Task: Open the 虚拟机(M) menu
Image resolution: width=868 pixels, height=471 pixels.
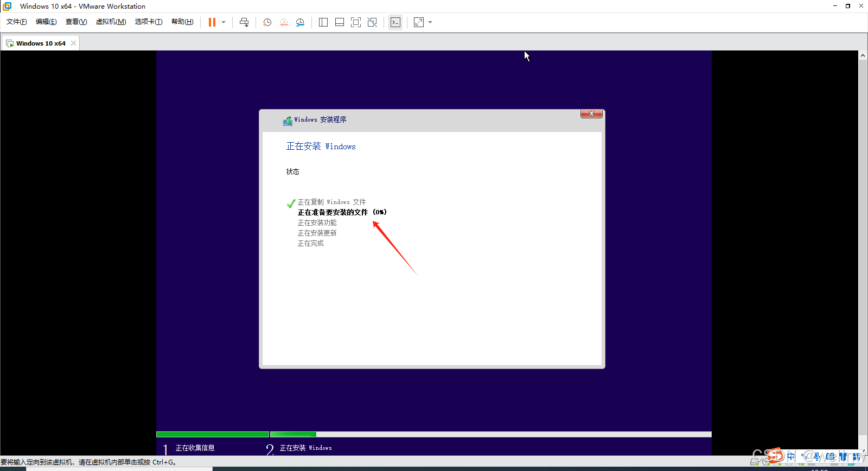Action: coord(111,22)
